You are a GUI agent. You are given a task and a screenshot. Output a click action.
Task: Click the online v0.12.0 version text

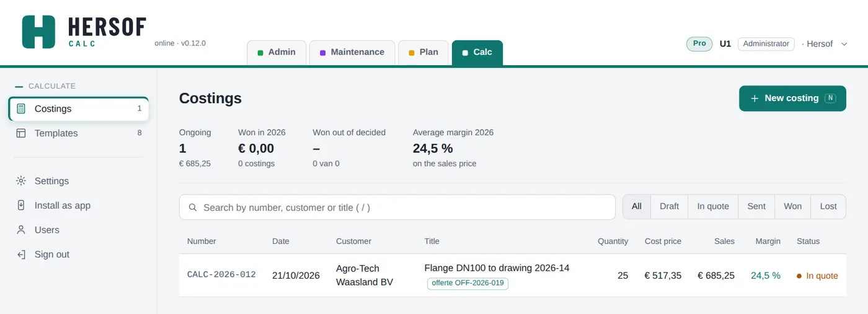click(x=180, y=43)
